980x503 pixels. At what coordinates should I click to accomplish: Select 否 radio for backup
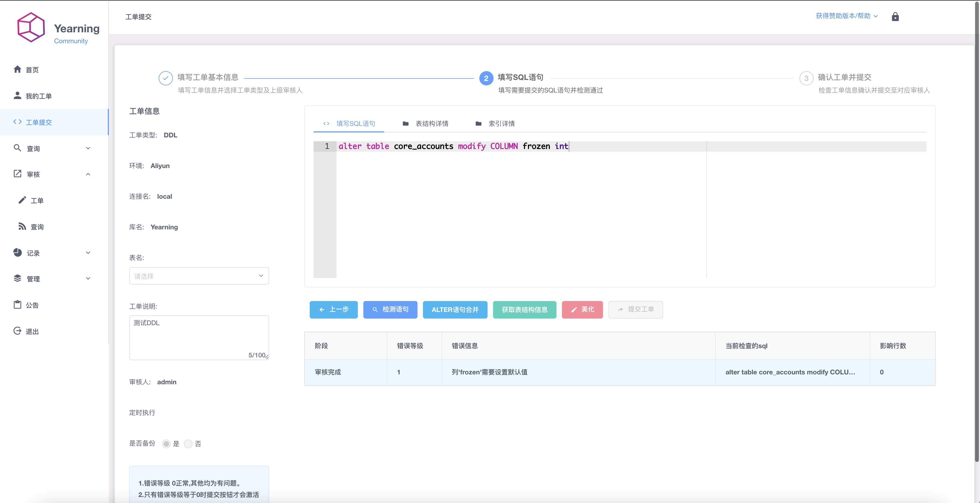[188, 444]
